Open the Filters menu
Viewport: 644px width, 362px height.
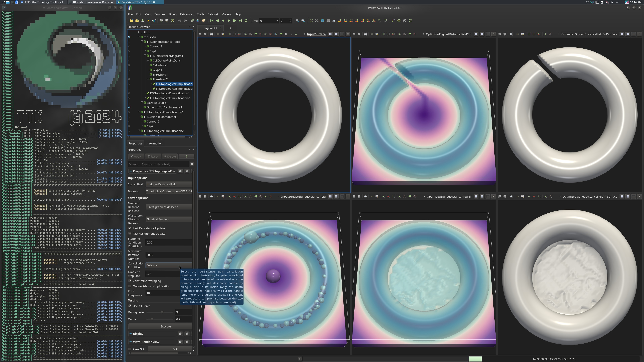coord(173,14)
